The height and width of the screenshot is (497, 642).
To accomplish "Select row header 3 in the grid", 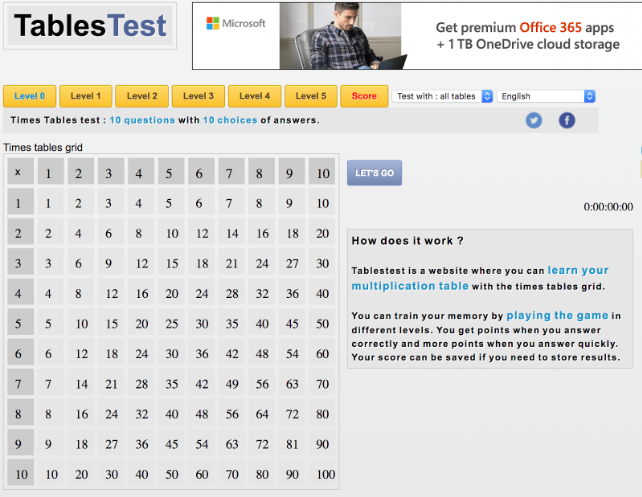I will (x=20, y=262).
